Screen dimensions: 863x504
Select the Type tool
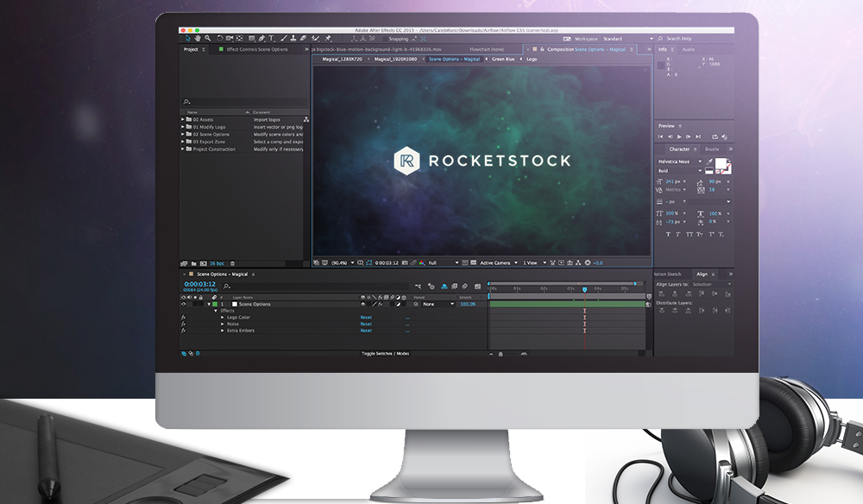(271, 39)
